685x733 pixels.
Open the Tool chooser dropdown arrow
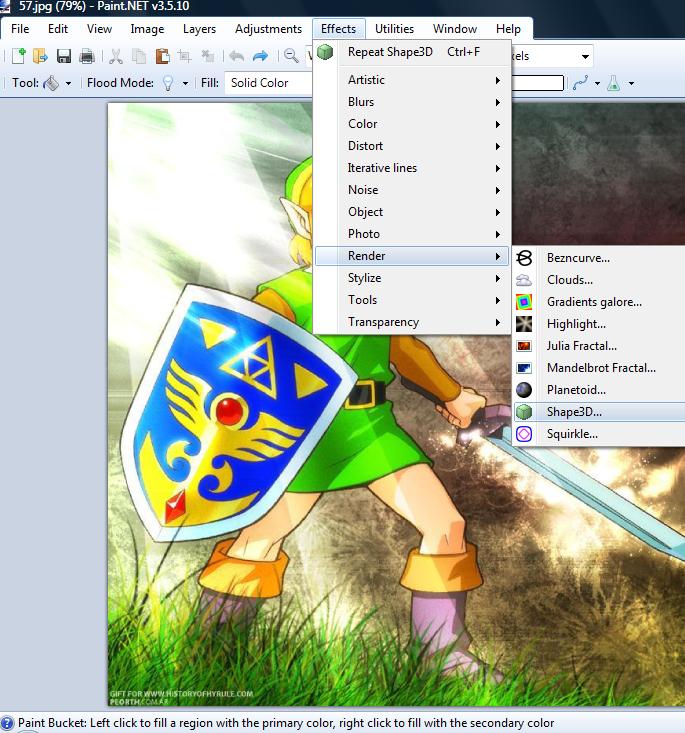click(x=68, y=84)
